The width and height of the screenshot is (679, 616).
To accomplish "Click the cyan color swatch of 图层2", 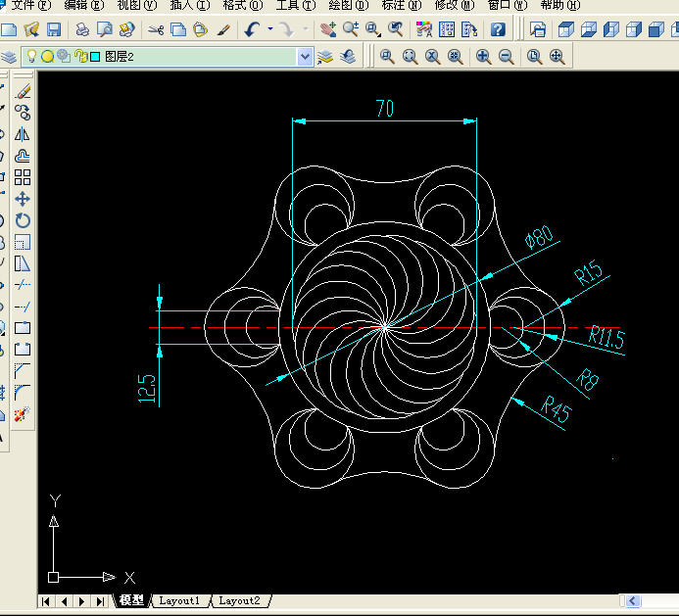I will point(95,57).
